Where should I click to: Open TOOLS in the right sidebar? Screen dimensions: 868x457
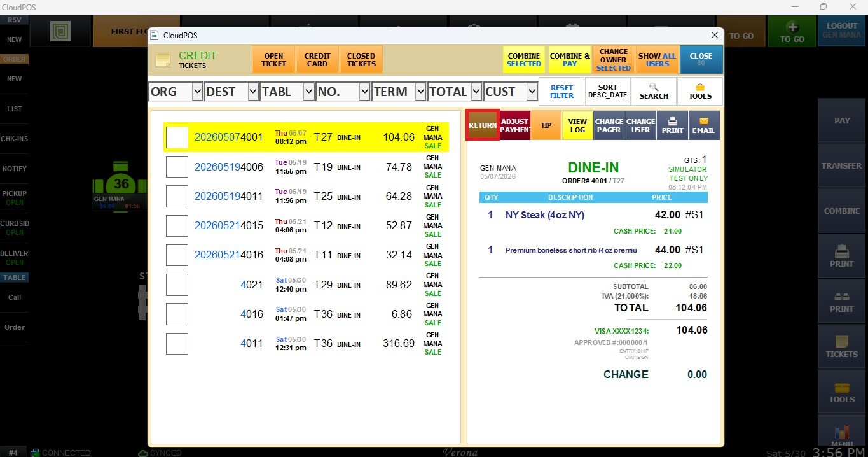842,391
